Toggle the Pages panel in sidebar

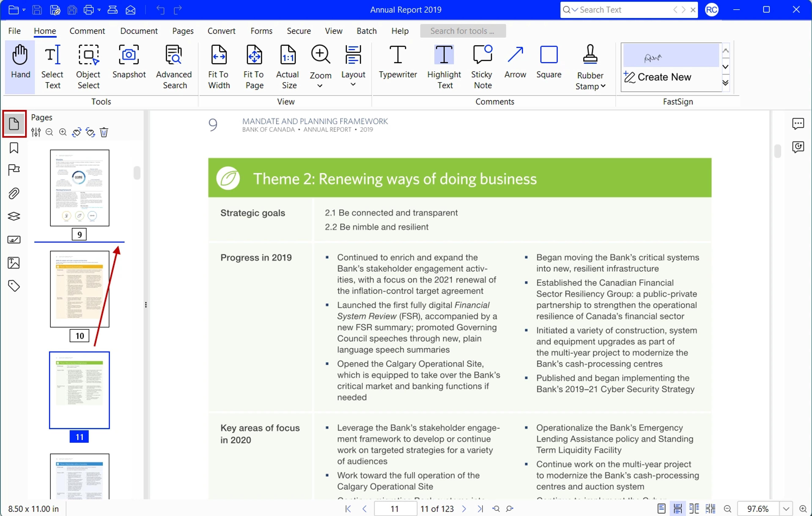(14, 124)
